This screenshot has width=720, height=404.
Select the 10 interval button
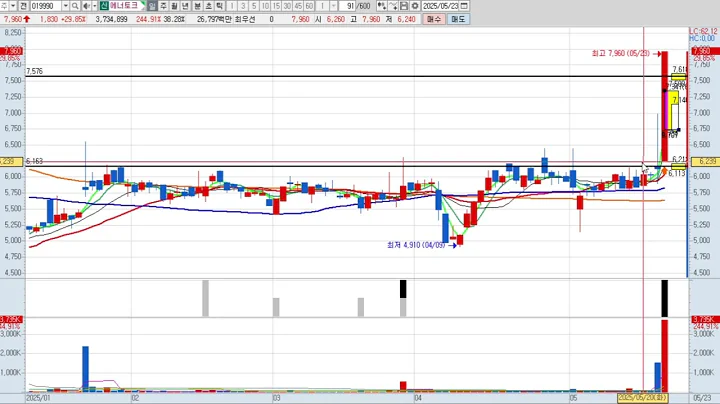click(265, 6)
